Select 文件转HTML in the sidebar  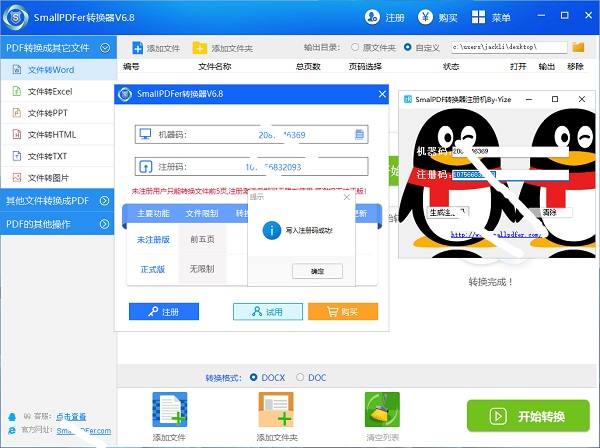pos(58,134)
